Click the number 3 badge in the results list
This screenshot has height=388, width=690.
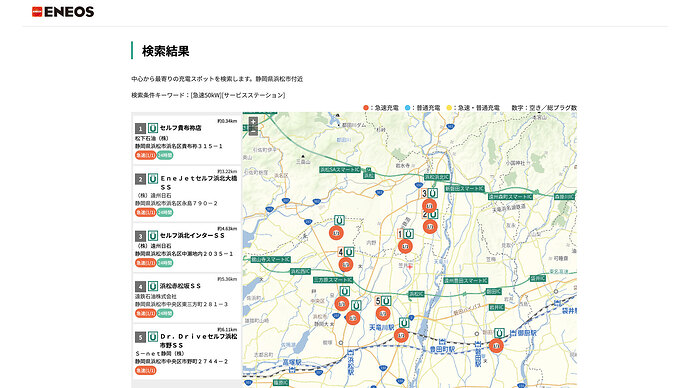140,236
